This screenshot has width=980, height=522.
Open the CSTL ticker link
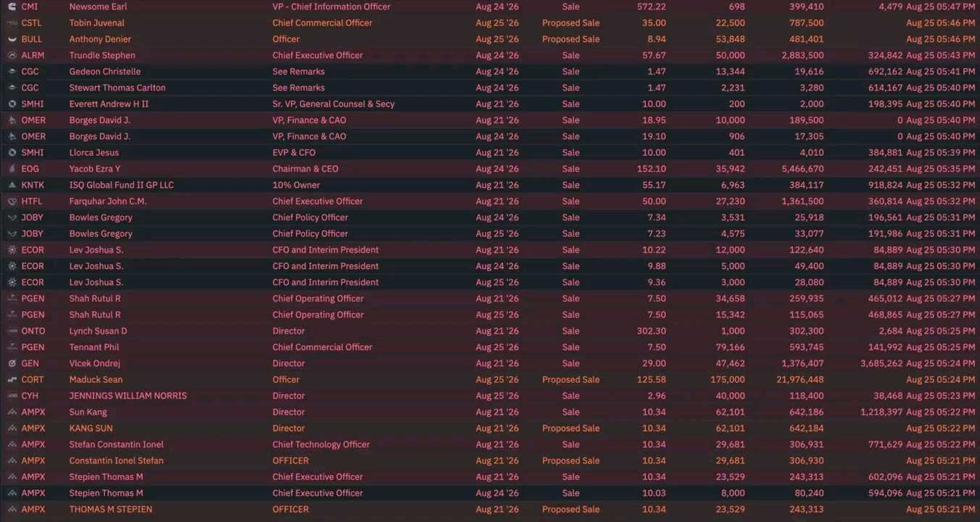(x=32, y=22)
